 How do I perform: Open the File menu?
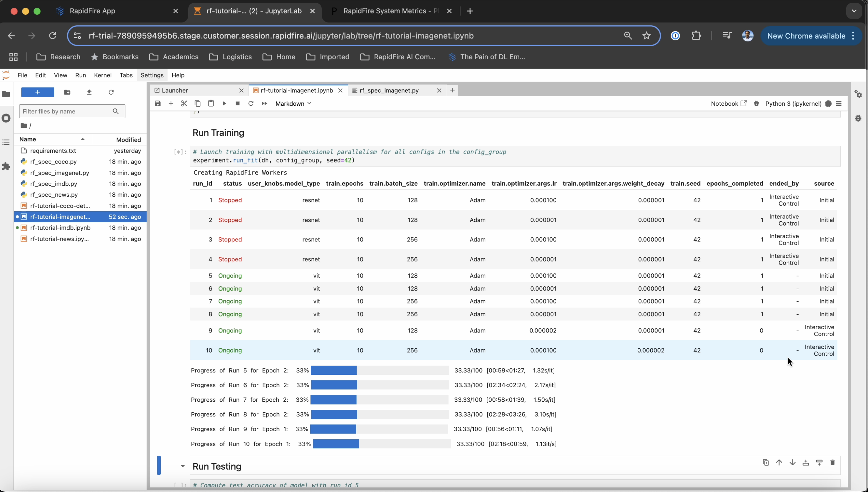pyautogui.click(x=22, y=75)
